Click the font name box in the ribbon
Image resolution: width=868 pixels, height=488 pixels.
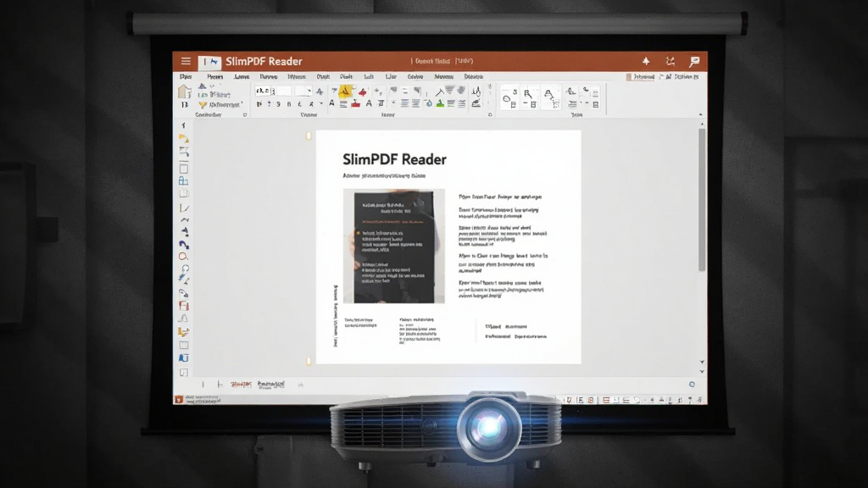273,91
